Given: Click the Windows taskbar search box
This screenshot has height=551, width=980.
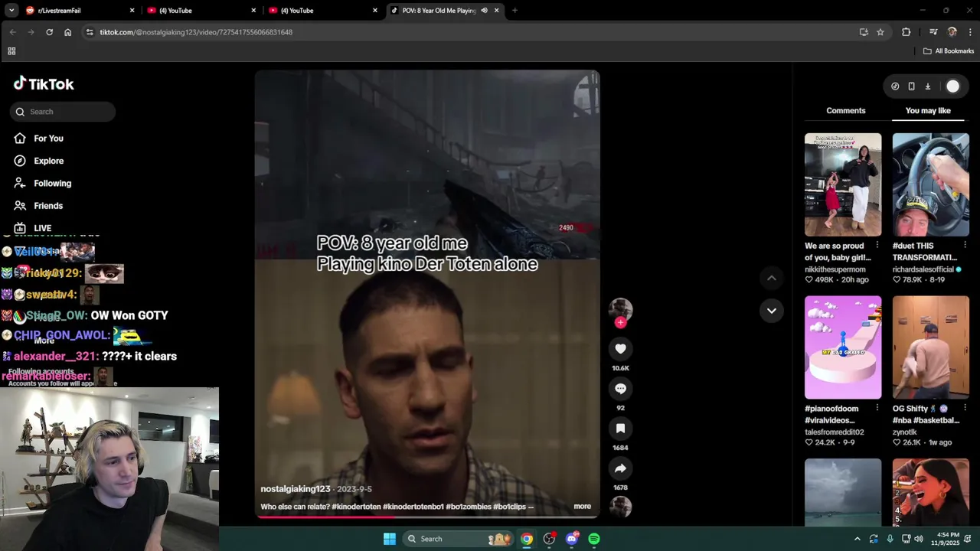Looking at the screenshot, I should click(457, 539).
